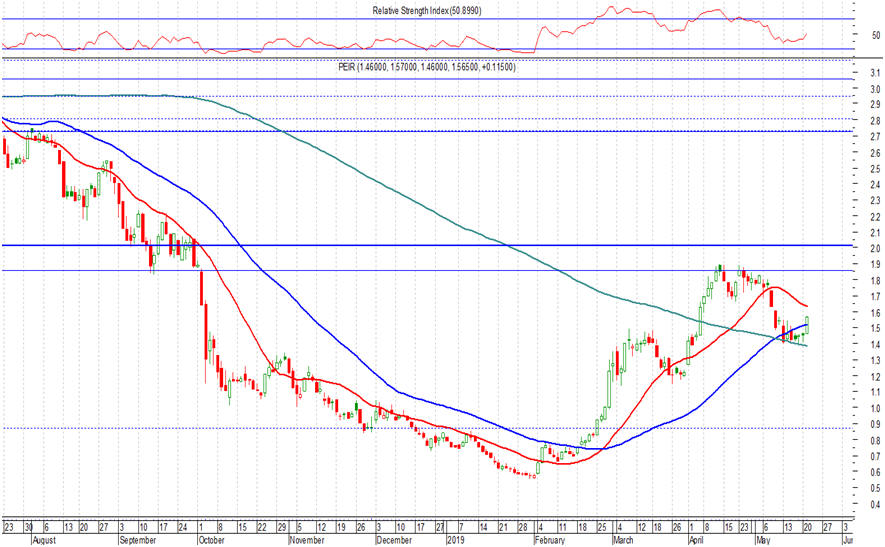885x547 pixels.
Task: Select the large red candle in early October
Action: [202, 290]
